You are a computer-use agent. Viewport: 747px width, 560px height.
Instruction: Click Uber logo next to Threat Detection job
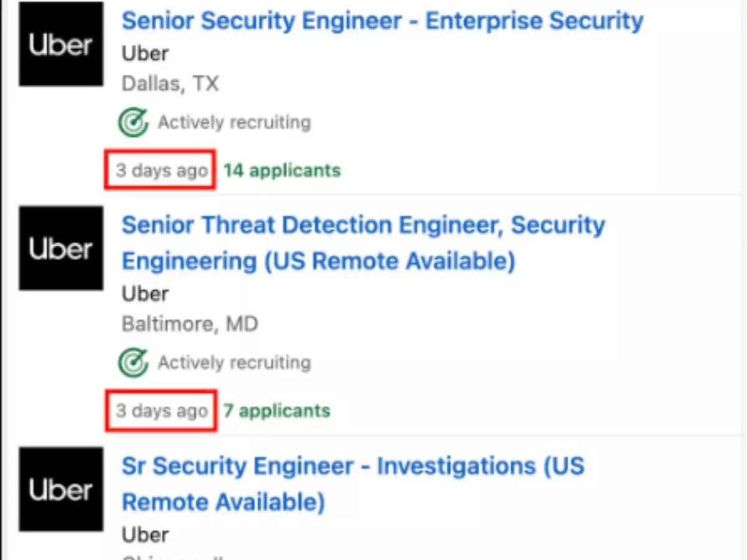(61, 248)
